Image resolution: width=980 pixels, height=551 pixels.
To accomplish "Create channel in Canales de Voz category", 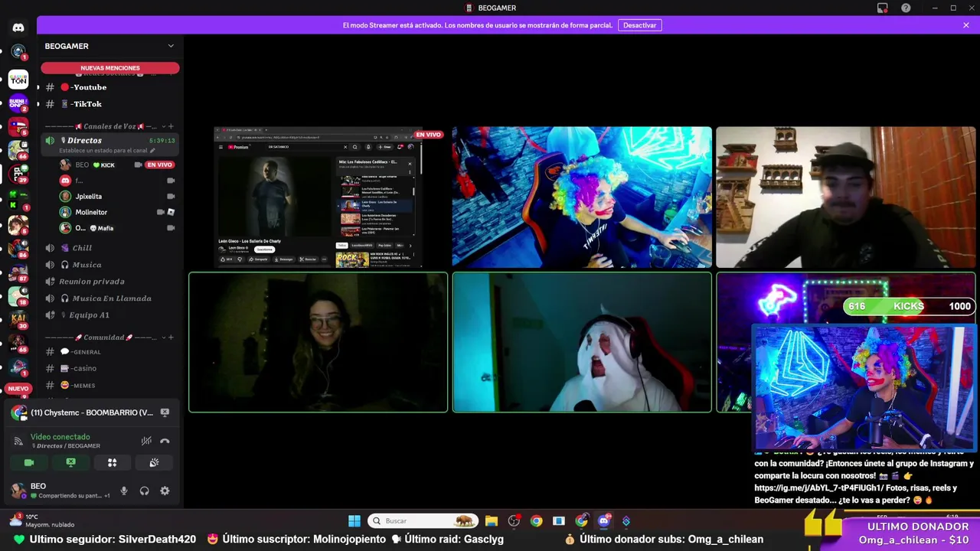I will point(171,126).
